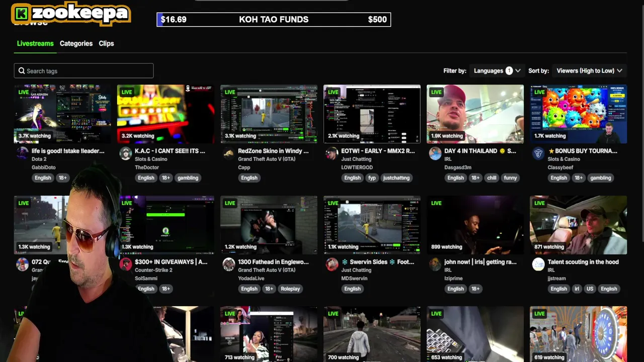Open '1300 Fathead in Englewo...' stream title

coord(273,262)
